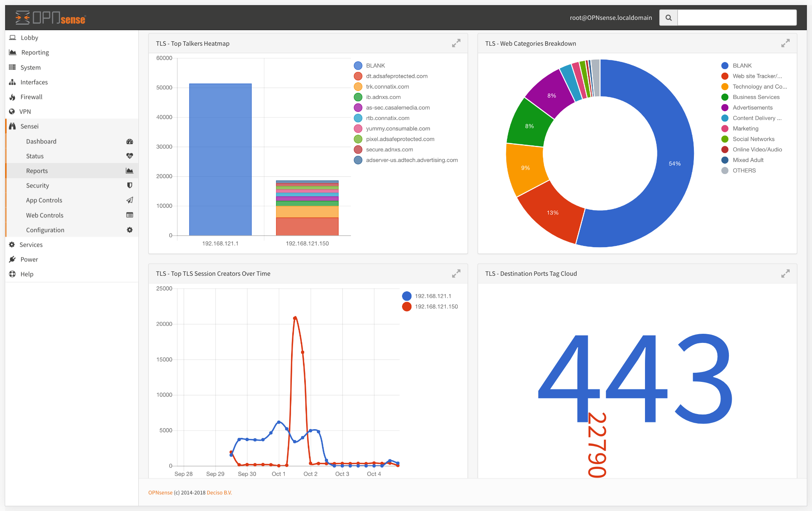This screenshot has width=812, height=511.
Task: Toggle BLANK series in Web Categories legend
Action: pyautogui.click(x=742, y=65)
